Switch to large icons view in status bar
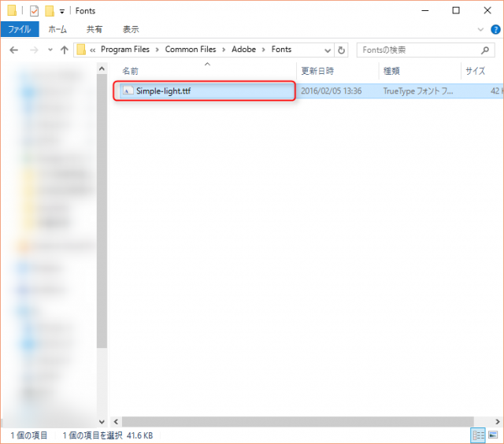 493,435
